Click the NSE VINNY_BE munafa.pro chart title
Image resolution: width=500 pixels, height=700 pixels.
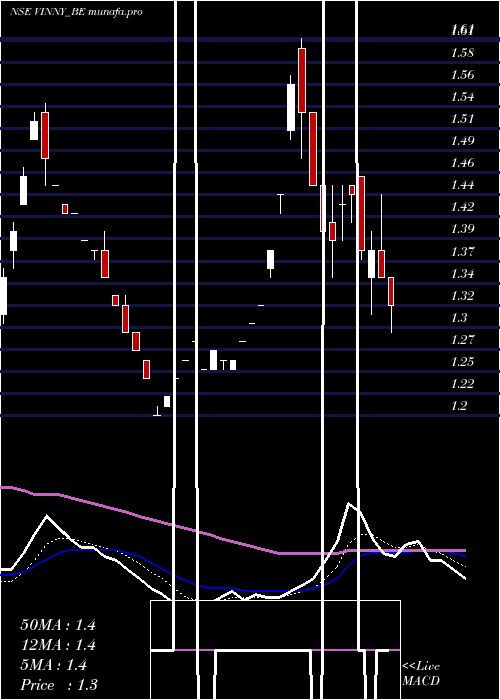pyautogui.click(x=76, y=12)
